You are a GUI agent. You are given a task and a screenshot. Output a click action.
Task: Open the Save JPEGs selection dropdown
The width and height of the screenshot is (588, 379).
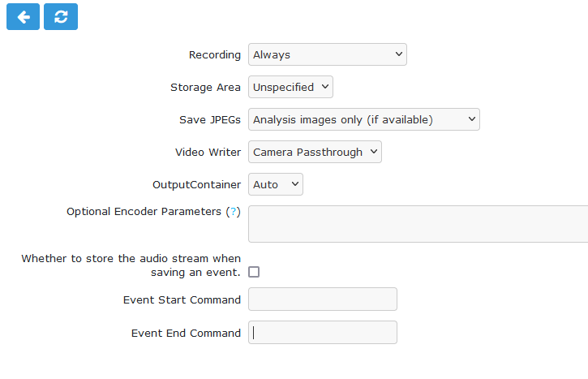pyautogui.click(x=364, y=119)
